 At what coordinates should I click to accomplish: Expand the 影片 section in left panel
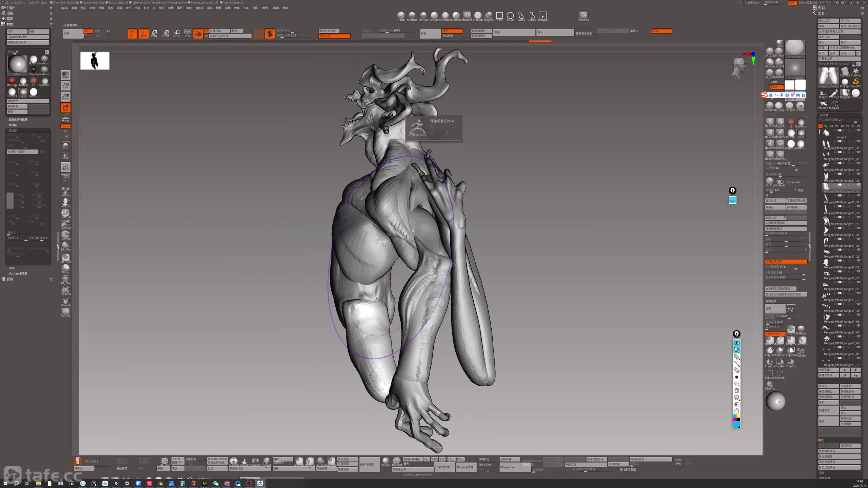point(10,279)
